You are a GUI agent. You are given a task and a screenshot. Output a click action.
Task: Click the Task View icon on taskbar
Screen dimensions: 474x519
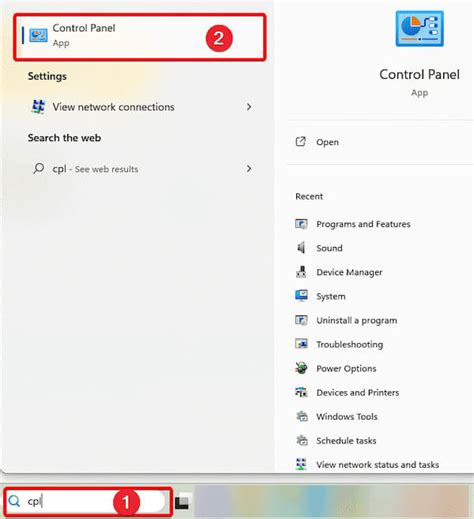click(x=182, y=502)
